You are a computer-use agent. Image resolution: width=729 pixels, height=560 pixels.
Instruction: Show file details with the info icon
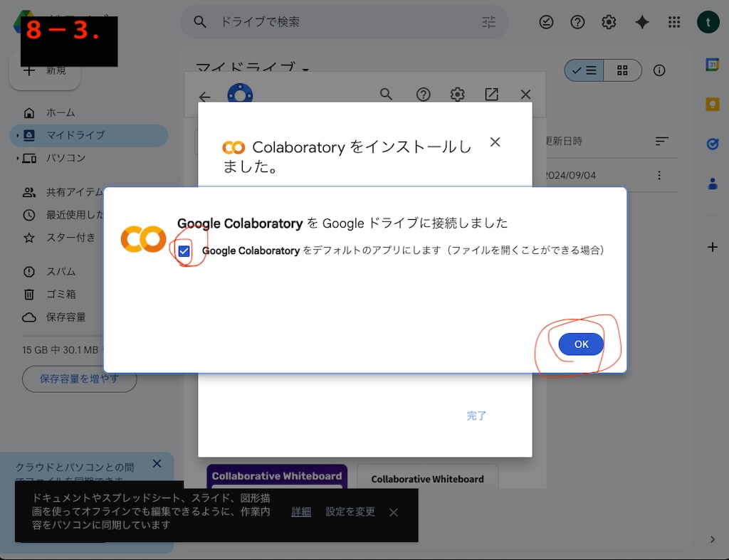[x=659, y=70]
